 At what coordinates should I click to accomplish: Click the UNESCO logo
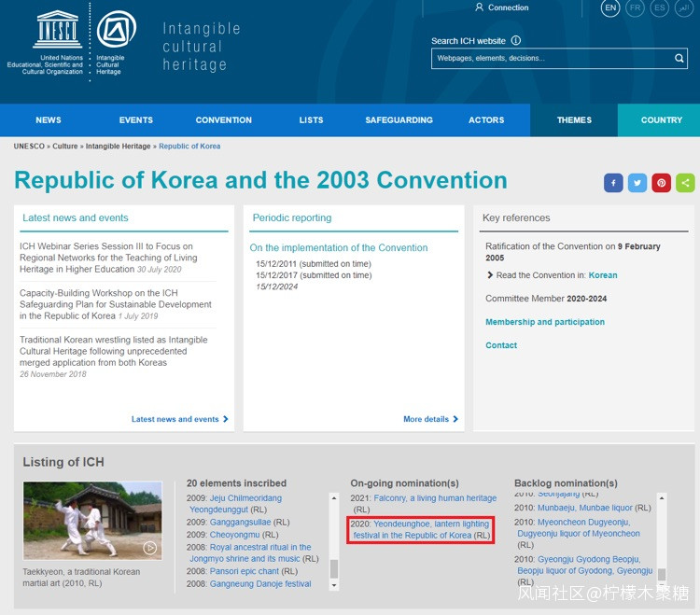pyautogui.click(x=58, y=30)
